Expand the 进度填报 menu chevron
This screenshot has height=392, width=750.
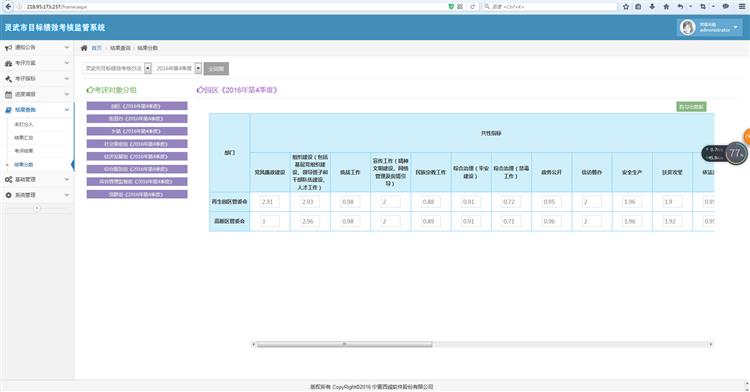pos(66,94)
